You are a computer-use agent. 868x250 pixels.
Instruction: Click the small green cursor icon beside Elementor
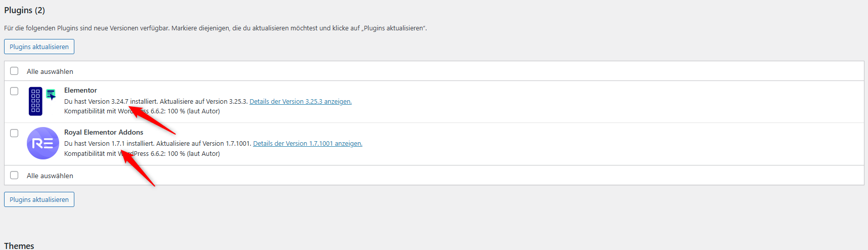[x=51, y=95]
